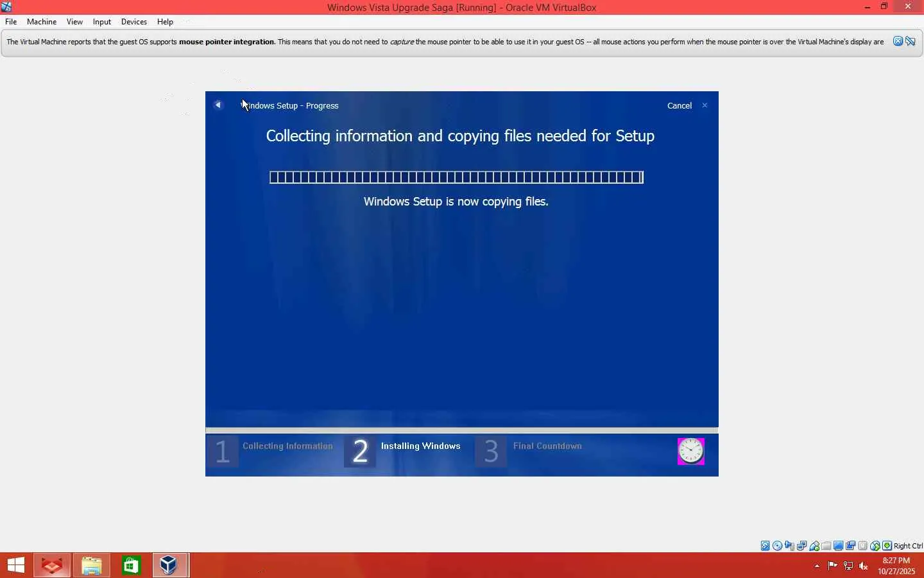Open the Input menu

(102, 22)
